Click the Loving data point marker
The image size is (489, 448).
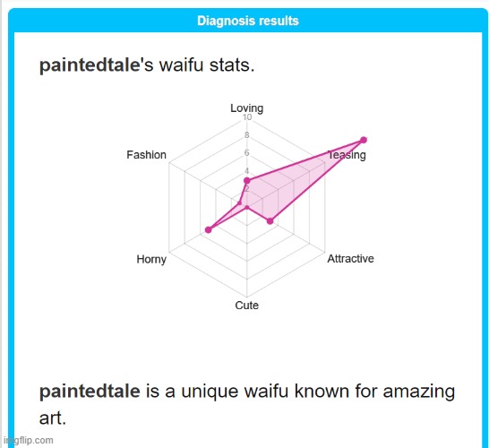(x=247, y=180)
